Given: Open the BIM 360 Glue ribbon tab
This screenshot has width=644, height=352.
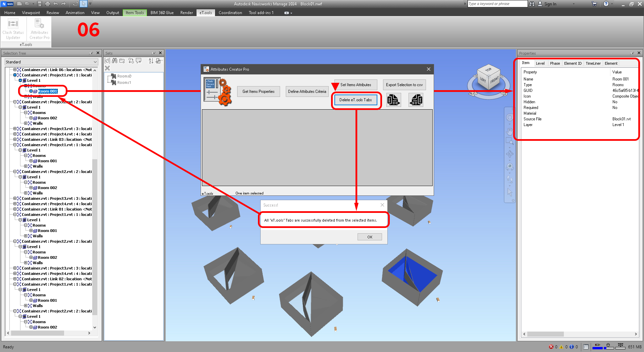Looking at the screenshot, I should click(x=162, y=13).
